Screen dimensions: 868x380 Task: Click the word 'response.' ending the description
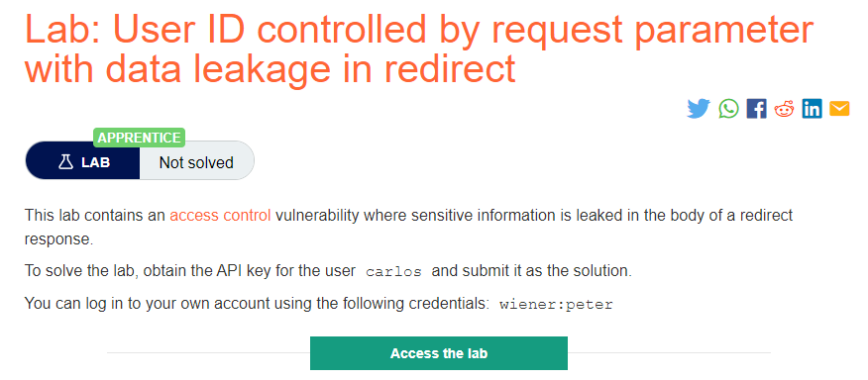[x=58, y=240]
